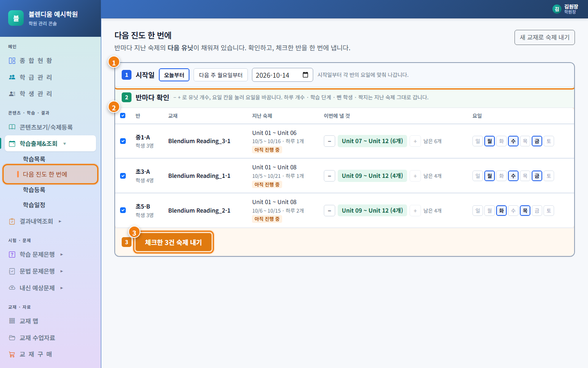Click the 블렌디움 logo icon
588x368 pixels.
(x=16, y=18)
